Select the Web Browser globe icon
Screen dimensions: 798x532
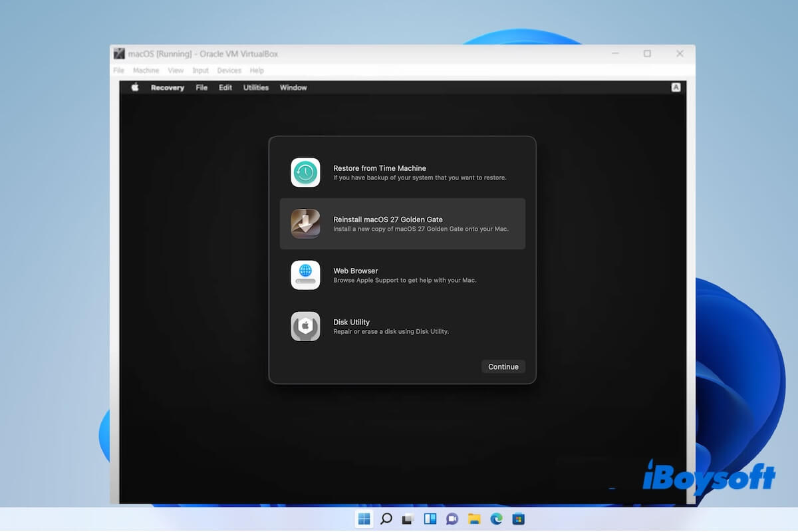pos(305,275)
